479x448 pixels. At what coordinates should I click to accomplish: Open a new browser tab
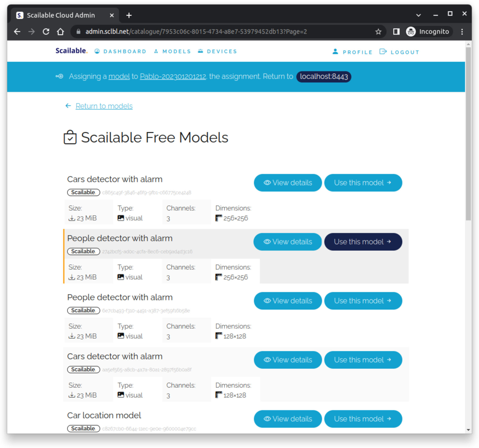129,15
